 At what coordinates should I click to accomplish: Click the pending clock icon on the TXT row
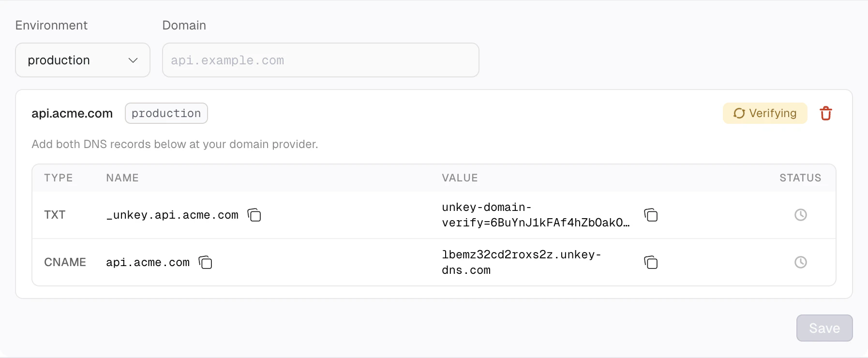[801, 215]
